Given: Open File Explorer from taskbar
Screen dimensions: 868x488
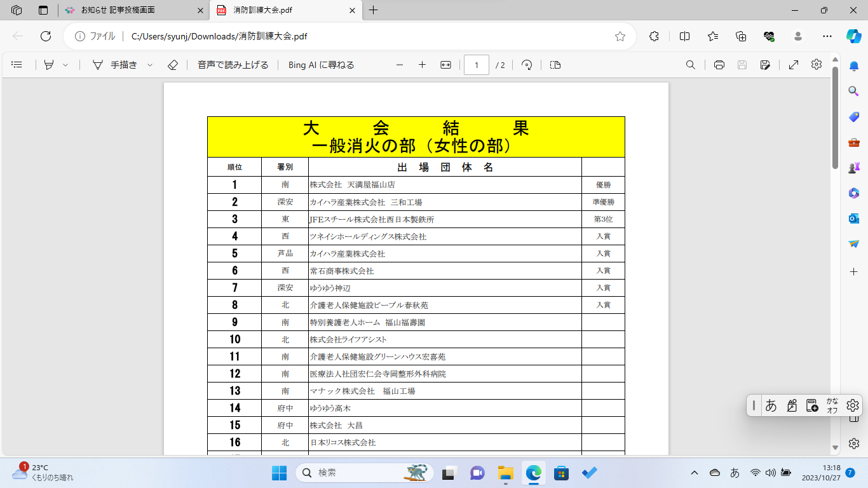Looking at the screenshot, I should [x=505, y=473].
